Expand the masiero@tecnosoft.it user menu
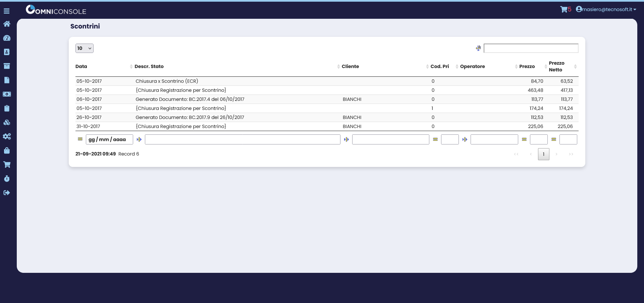The width and height of the screenshot is (644, 303). (x=606, y=9)
